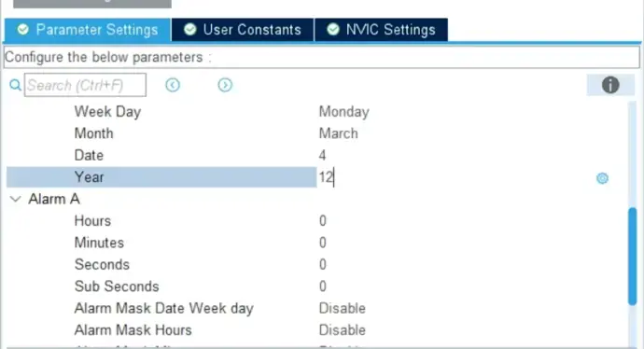644x349 pixels.
Task: Click green check icon on Parameter Settings
Action: click(x=23, y=30)
